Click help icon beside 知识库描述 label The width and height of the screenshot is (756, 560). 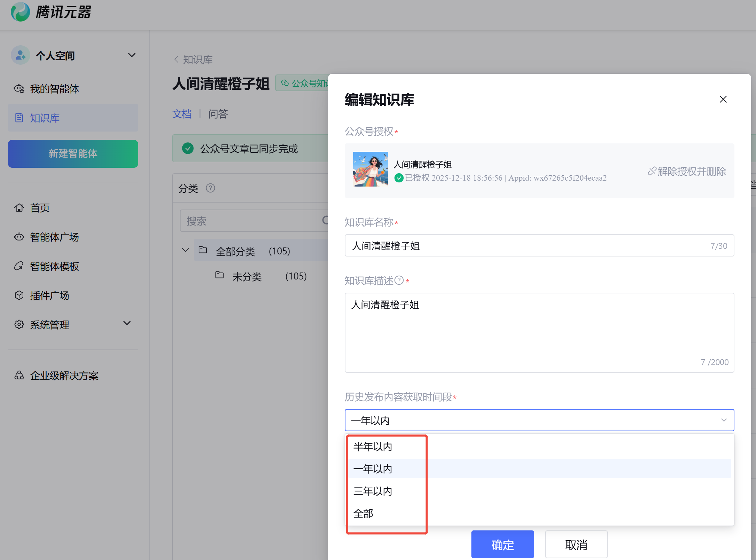click(x=399, y=280)
